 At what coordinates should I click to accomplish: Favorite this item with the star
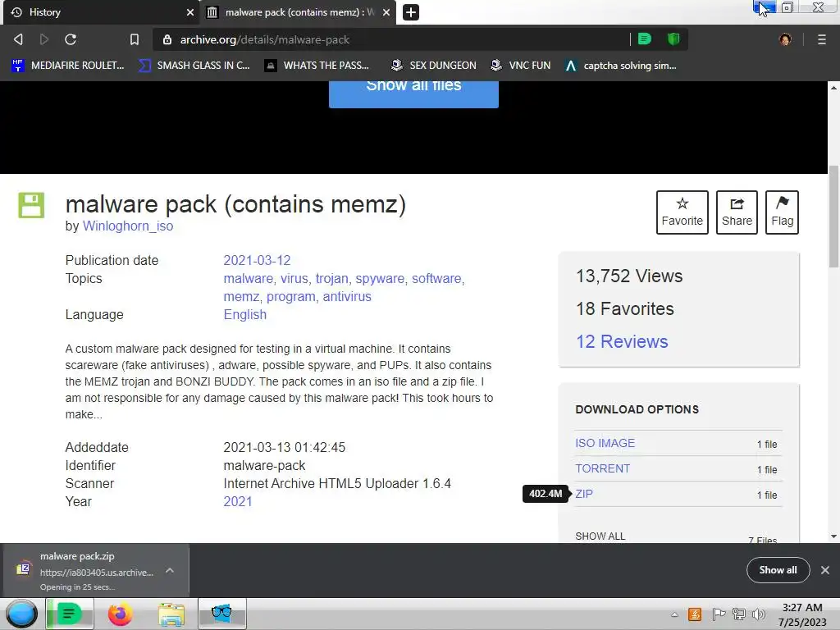click(x=682, y=212)
